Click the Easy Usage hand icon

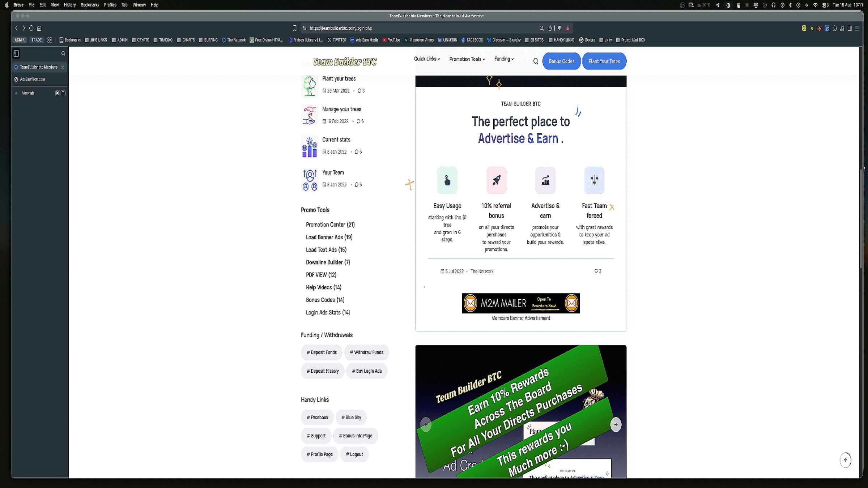tap(447, 180)
